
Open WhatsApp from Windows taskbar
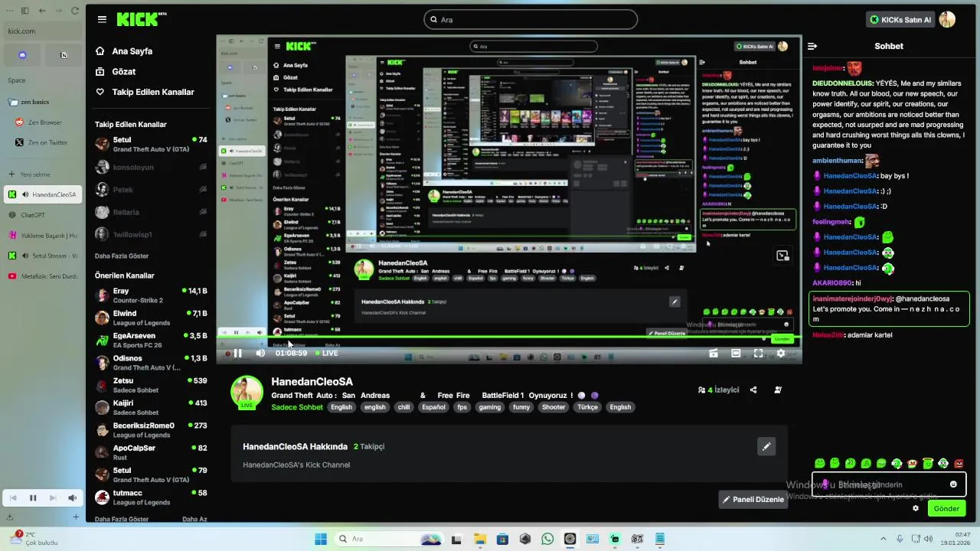(x=547, y=539)
